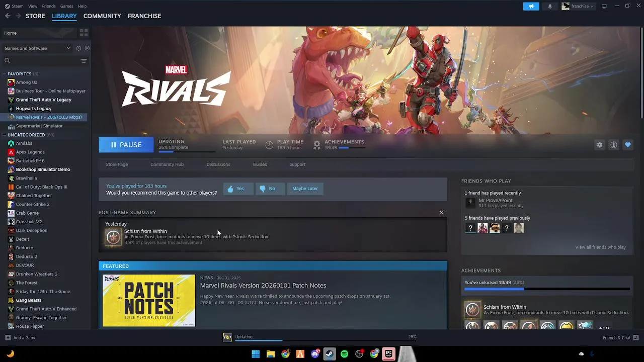Toggle Marvel Rivals favorite heart icon
This screenshot has height=362, width=644.
click(x=628, y=145)
